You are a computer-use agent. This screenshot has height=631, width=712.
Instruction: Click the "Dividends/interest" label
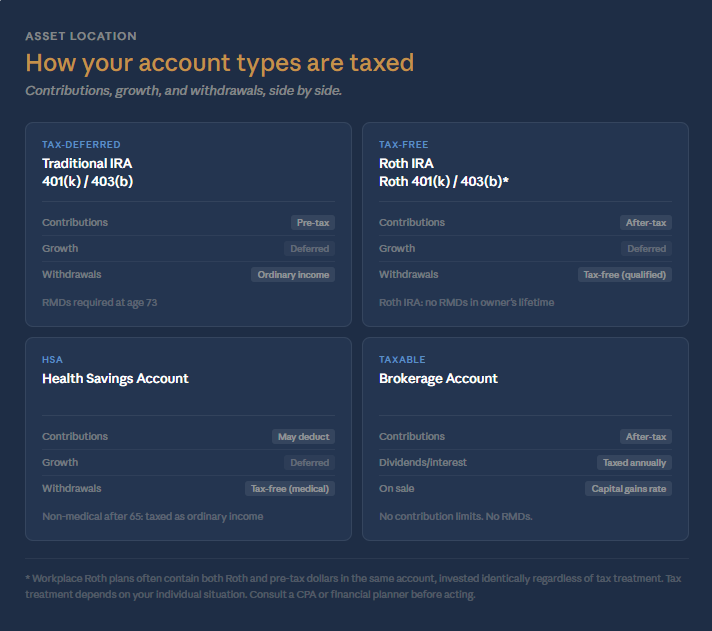423,462
